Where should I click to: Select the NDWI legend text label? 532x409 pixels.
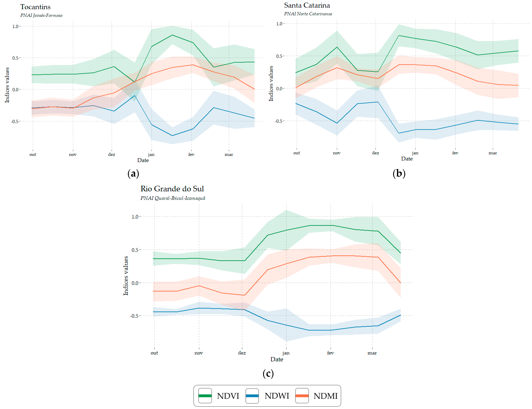tap(277, 396)
